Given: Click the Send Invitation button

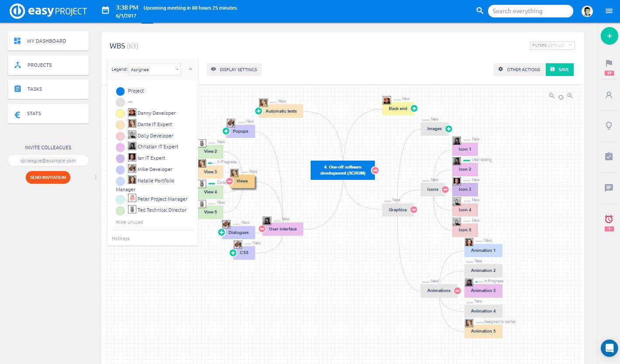Looking at the screenshot, I should point(48,177).
